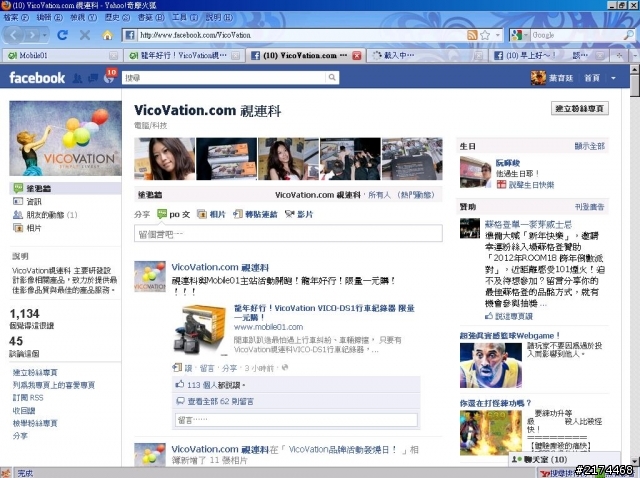Viewport: 640px width, 478px height.
Task: Choose 轉貼連結 link option in share bar
Action: coord(255,214)
